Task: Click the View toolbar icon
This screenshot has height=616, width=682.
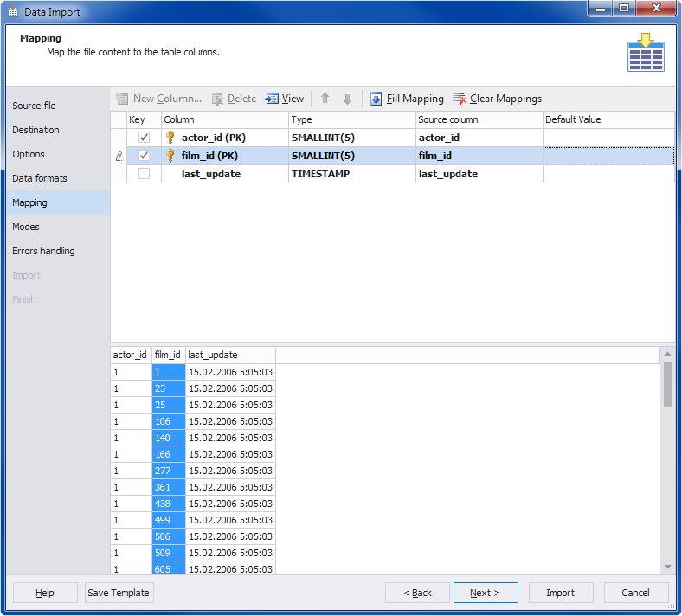Action: (x=273, y=99)
